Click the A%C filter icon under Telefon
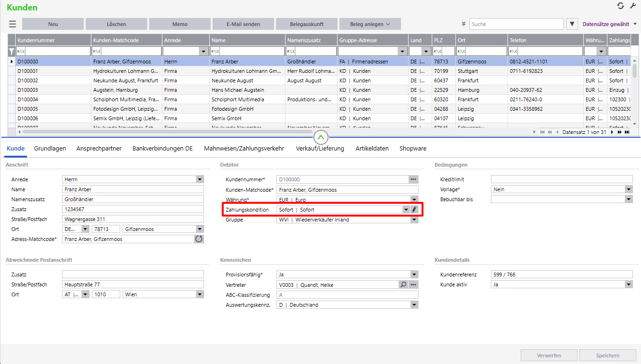641x364 pixels. click(x=513, y=51)
